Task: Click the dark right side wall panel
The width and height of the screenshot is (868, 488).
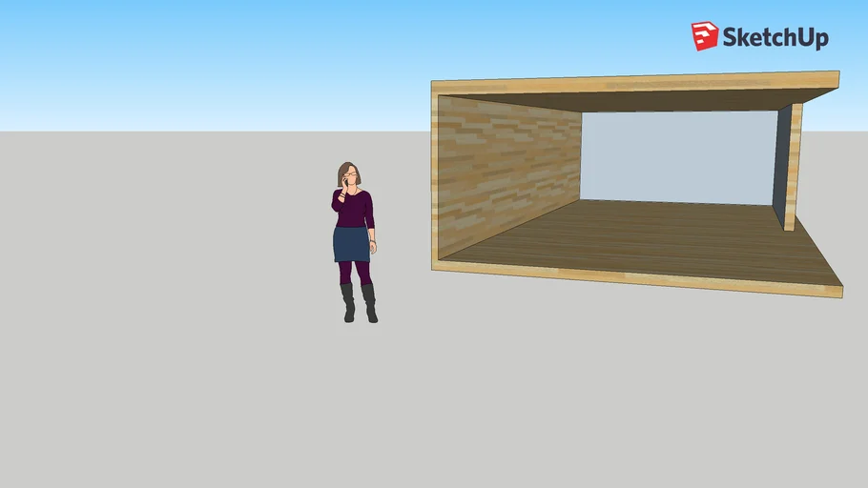Action: (x=781, y=164)
